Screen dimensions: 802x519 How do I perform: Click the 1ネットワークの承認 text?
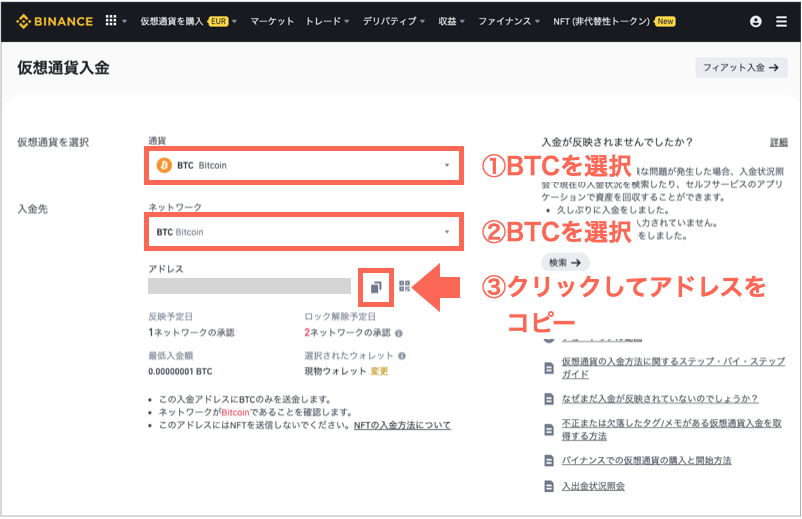pyautogui.click(x=191, y=333)
